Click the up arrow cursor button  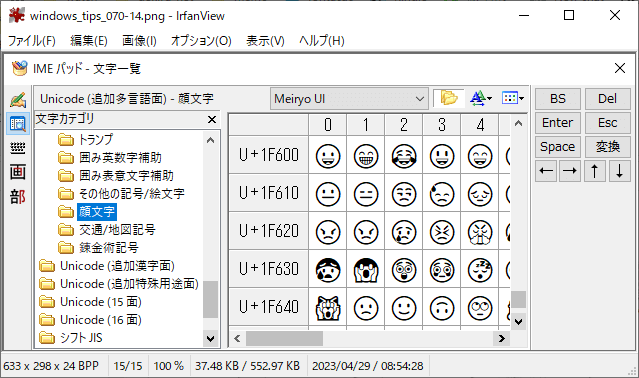click(x=595, y=171)
